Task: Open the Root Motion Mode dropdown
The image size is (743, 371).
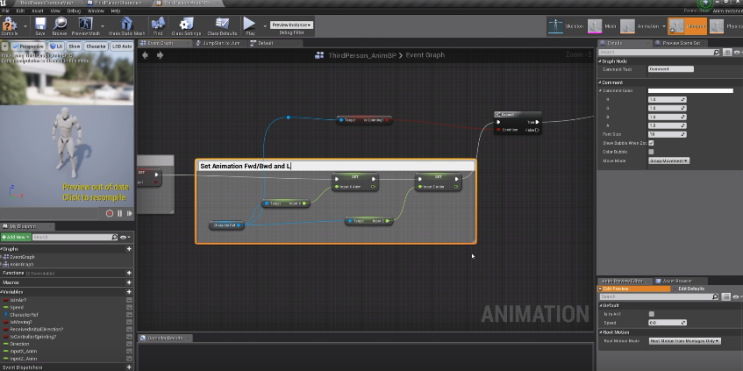Action: click(684, 341)
